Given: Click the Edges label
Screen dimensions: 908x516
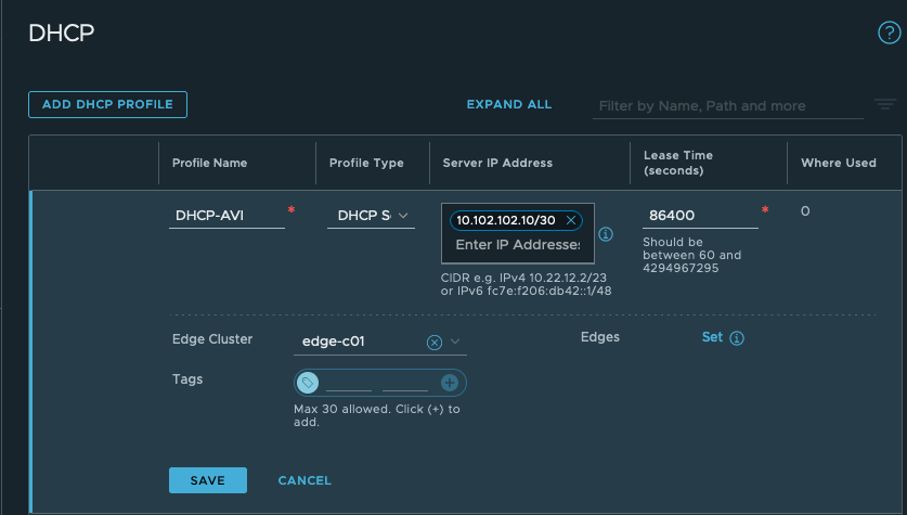Looking at the screenshot, I should click(600, 337).
